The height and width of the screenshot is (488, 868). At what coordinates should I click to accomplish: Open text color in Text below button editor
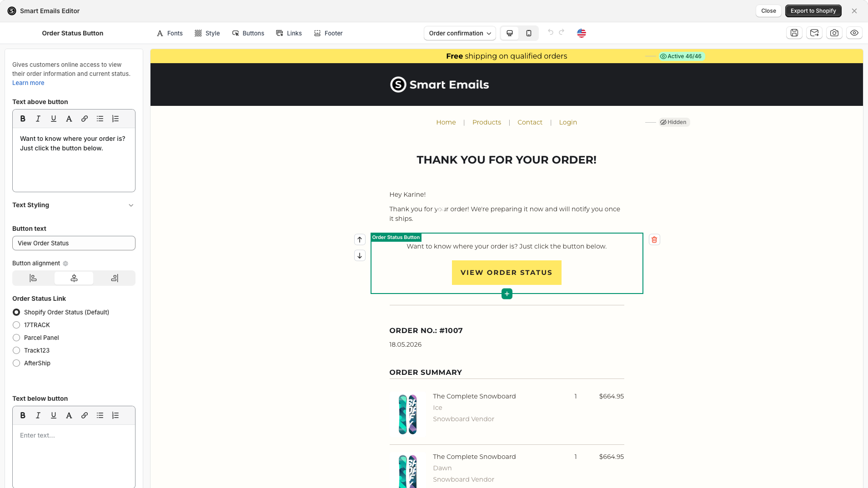tap(69, 415)
